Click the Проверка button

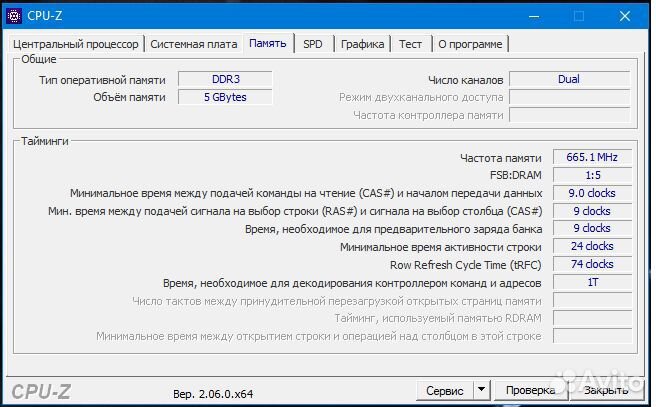coord(530,390)
